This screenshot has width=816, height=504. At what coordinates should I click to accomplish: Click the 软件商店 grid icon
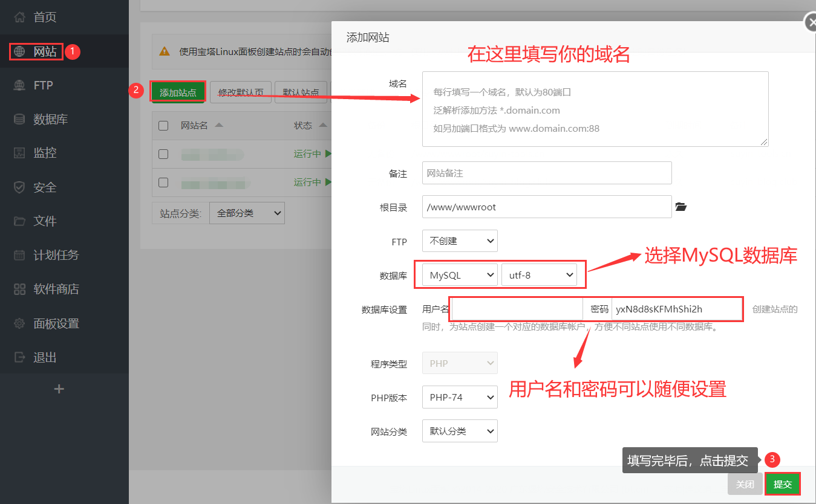click(20, 289)
